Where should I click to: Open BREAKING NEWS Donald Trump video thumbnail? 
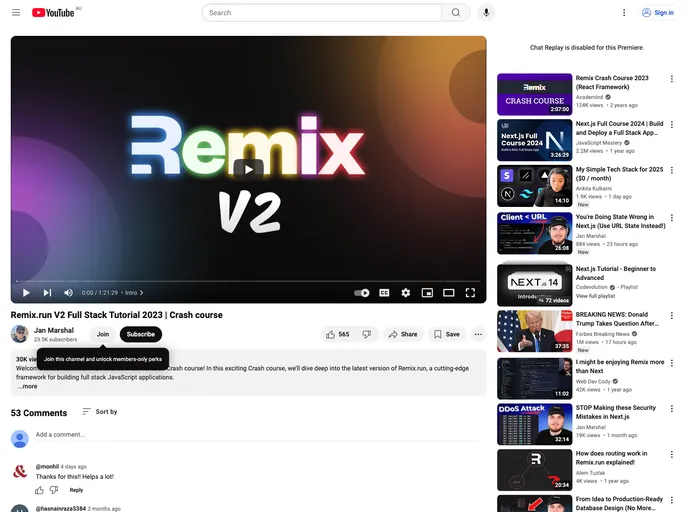point(534,331)
